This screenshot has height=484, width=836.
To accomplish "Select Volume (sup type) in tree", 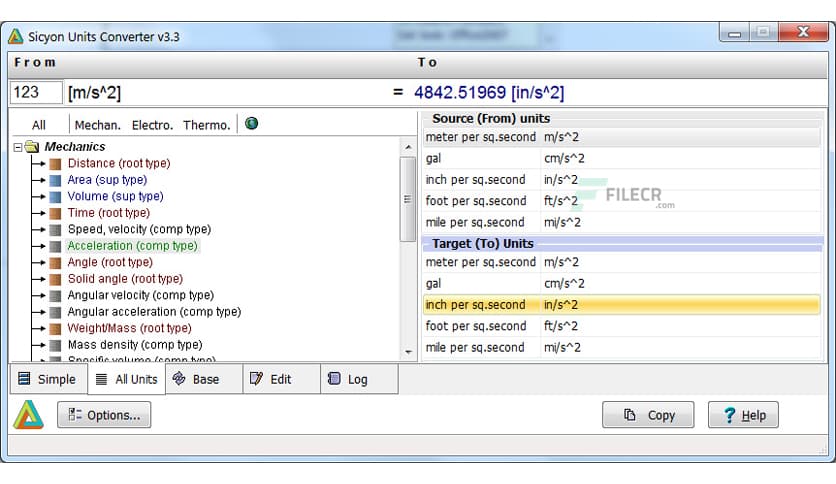I will tap(115, 196).
